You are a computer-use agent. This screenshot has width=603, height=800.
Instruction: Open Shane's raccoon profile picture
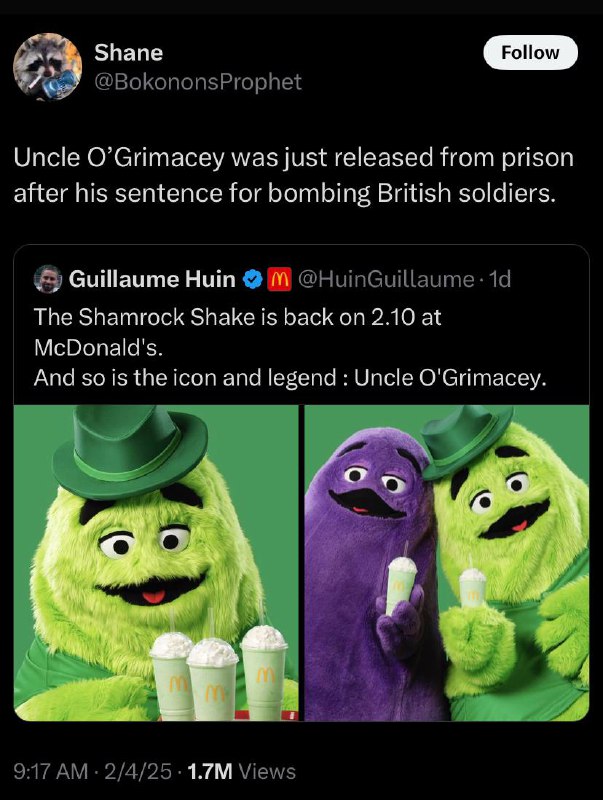47,66
